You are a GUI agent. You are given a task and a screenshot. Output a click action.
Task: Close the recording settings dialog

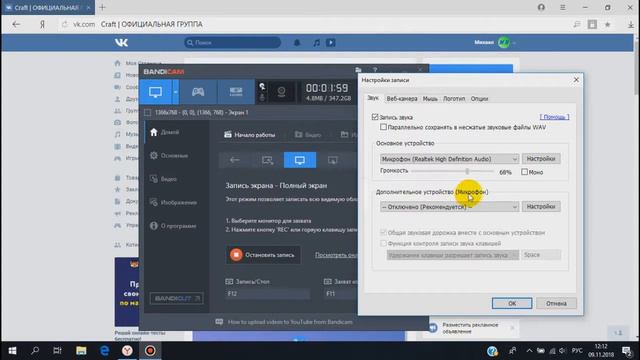576,80
